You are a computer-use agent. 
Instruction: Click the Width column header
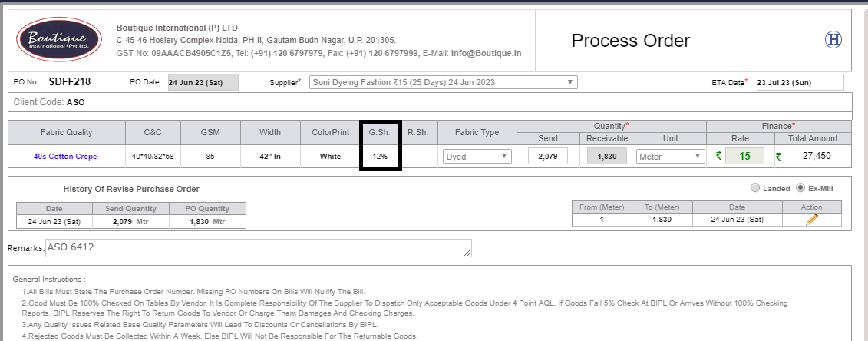tap(270, 132)
